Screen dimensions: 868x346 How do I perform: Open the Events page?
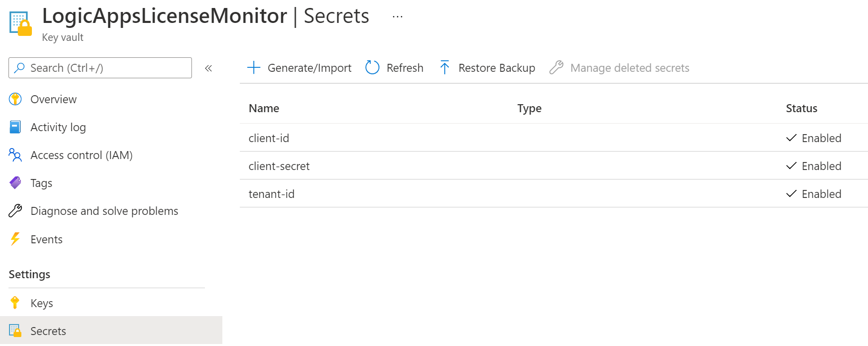tap(46, 239)
